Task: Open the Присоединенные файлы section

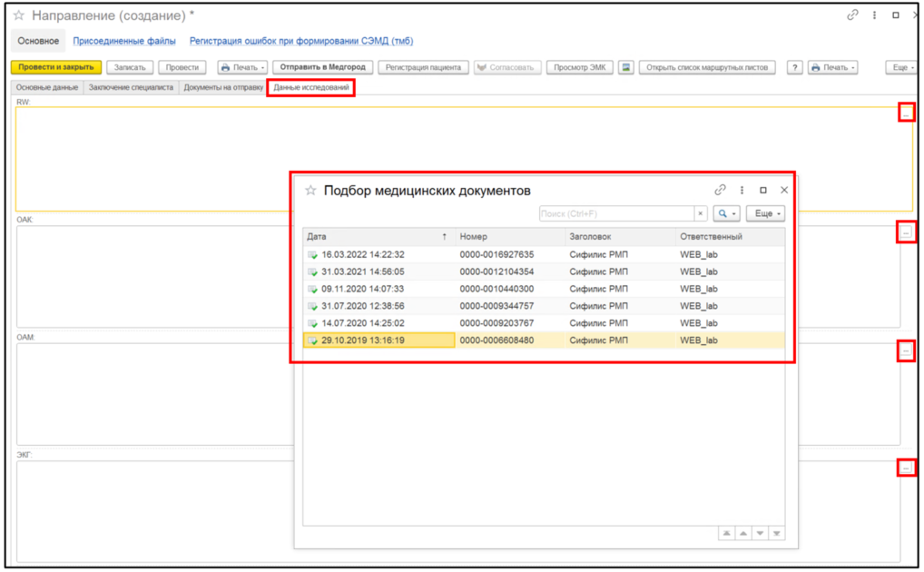Action: pos(124,41)
